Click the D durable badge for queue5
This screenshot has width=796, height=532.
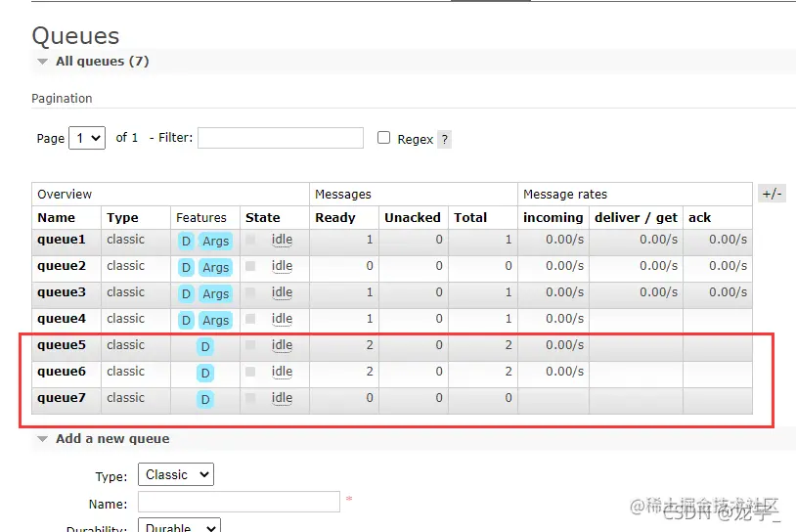point(205,347)
